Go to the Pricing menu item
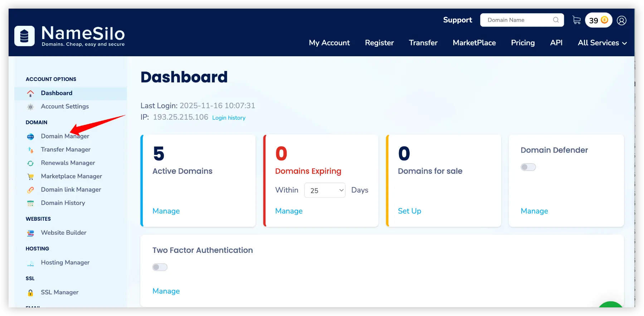This screenshot has width=644, height=316. coord(523,43)
